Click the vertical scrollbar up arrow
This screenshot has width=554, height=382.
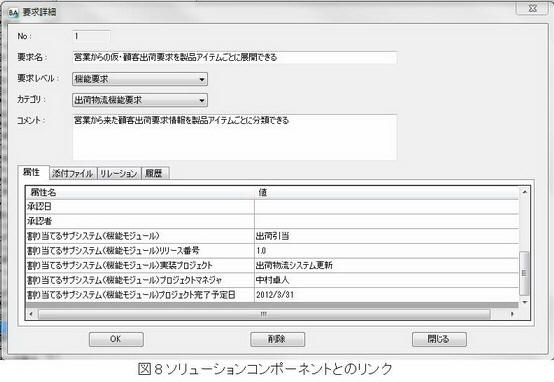524,192
